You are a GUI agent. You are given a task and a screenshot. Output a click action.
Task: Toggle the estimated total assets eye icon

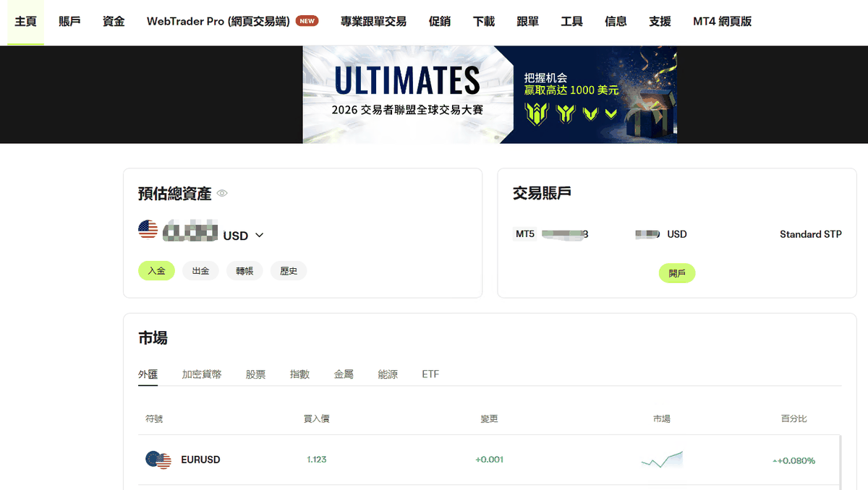(223, 193)
